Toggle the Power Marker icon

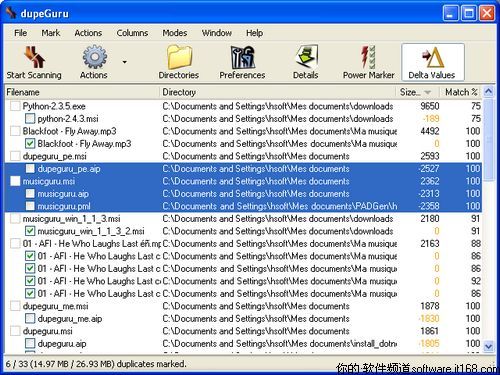pyautogui.click(x=368, y=57)
